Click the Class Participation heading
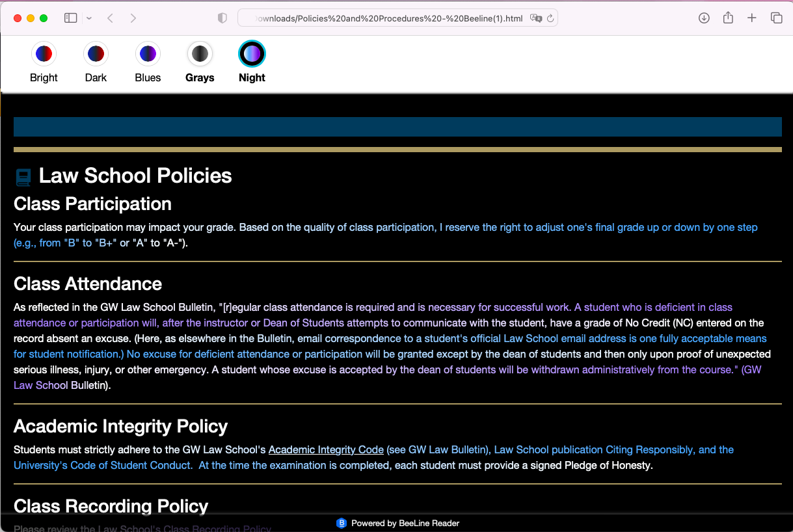 (92, 204)
